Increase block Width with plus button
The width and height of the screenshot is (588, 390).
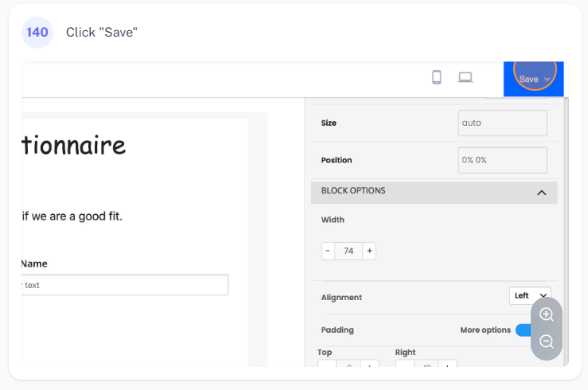[x=369, y=251]
